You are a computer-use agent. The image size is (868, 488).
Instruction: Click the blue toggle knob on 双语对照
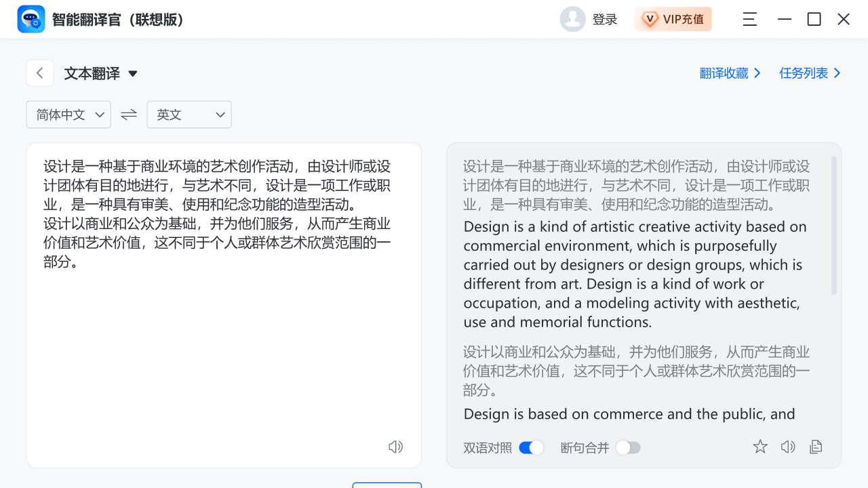tap(537, 447)
